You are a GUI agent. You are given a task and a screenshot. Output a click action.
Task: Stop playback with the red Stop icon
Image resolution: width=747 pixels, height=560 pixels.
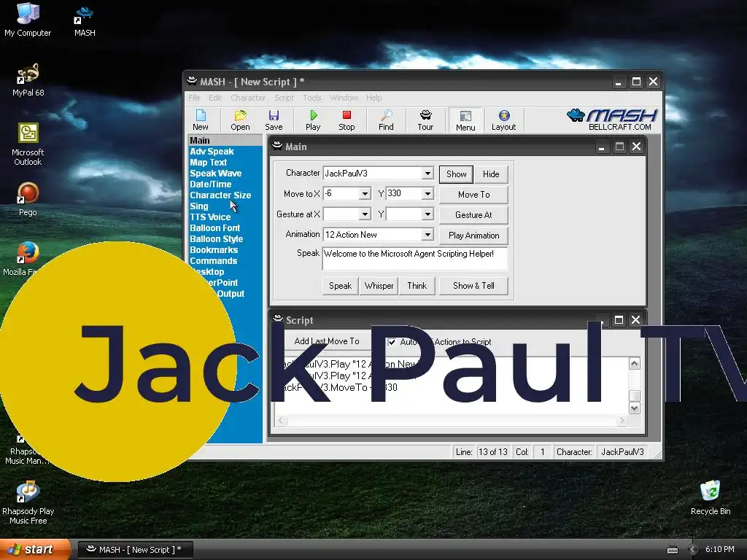347,120
